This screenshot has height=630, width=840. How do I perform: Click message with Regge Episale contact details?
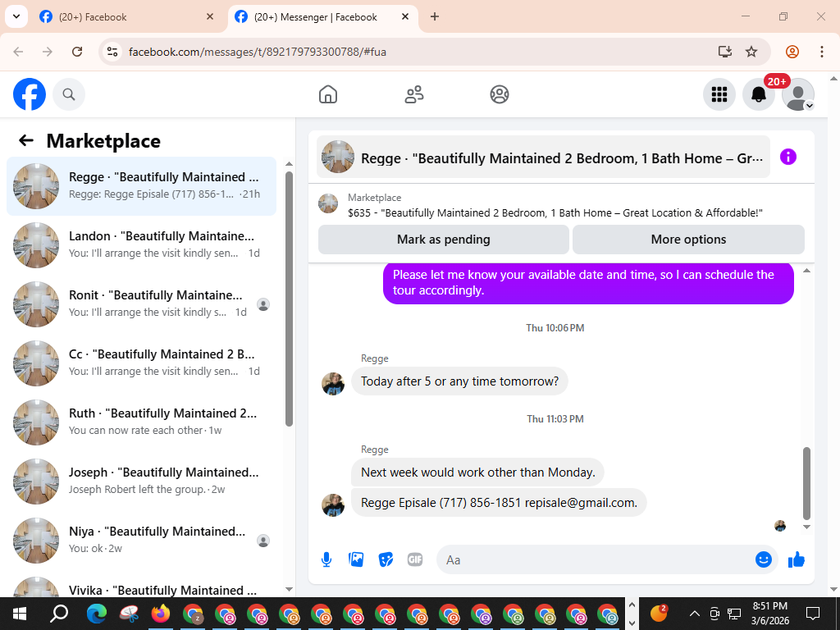500,503
